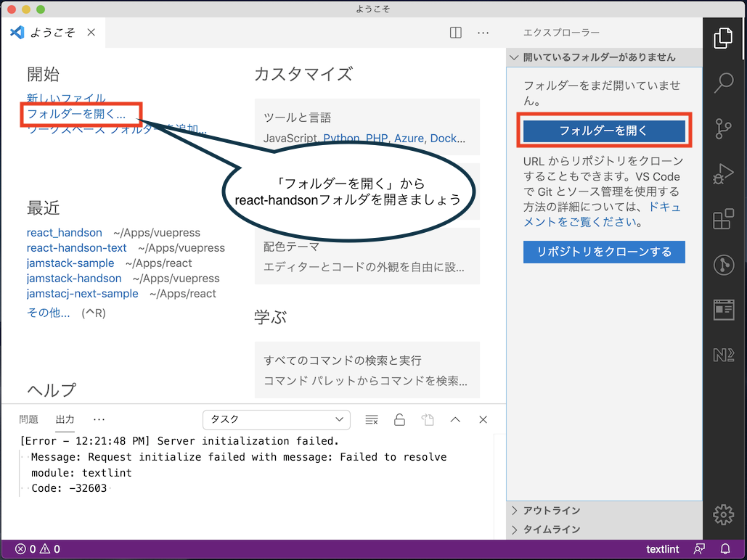
Task: Click ツールと言語 card heading
Action: pyautogui.click(x=298, y=118)
